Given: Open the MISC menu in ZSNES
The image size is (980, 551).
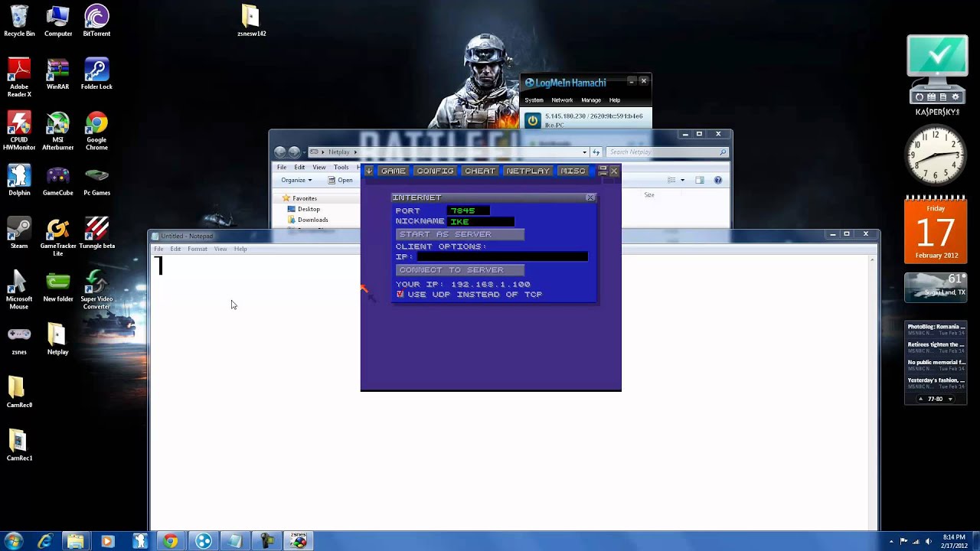Looking at the screenshot, I should (573, 171).
